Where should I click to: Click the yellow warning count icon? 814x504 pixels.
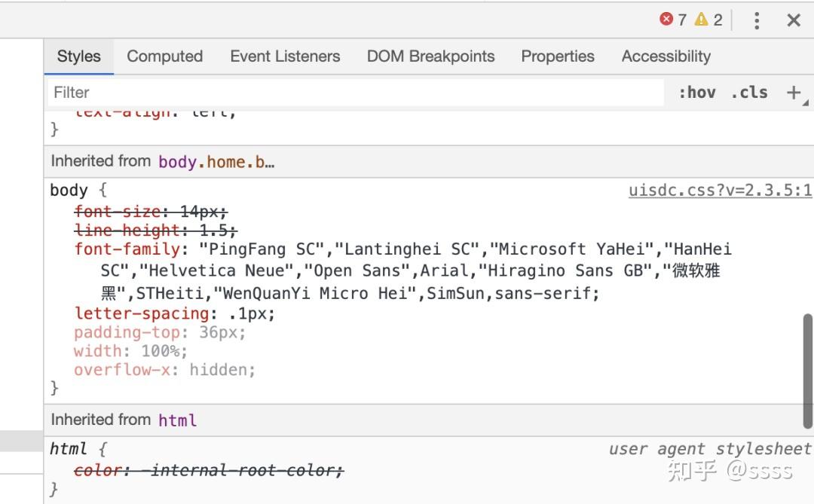tap(701, 20)
